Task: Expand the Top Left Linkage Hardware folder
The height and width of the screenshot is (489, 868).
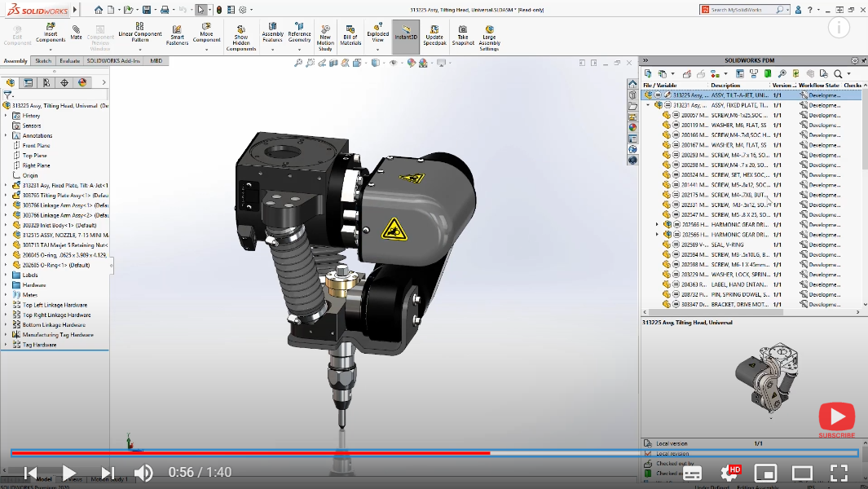Action: tap(7, 305)
